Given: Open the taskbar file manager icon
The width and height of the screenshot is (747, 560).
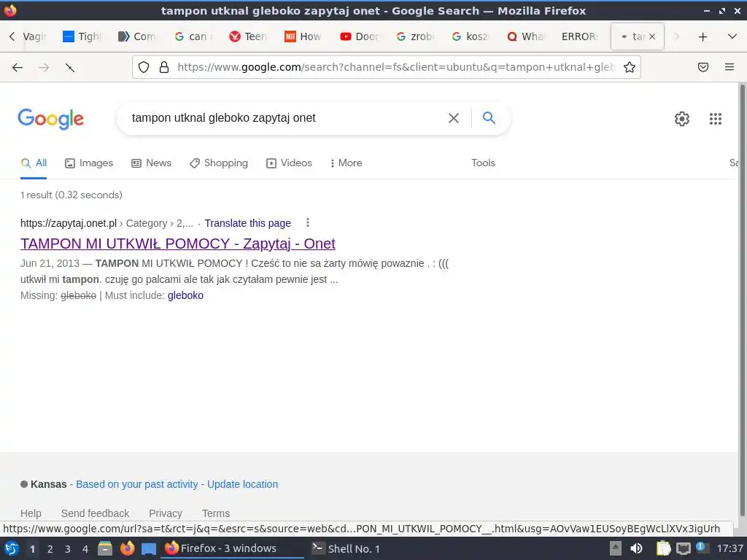Looking at the screenshot, I should [x=105, y=548].
